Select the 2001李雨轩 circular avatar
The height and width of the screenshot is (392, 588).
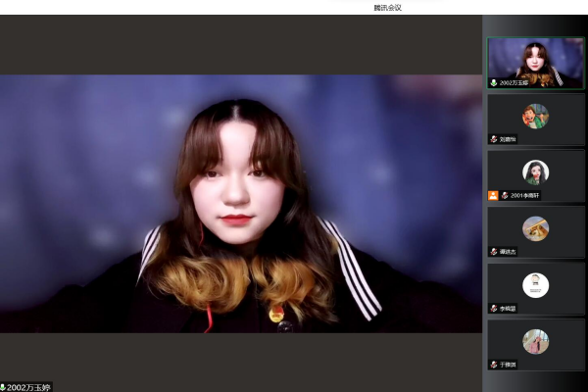[x=535, y=171]
